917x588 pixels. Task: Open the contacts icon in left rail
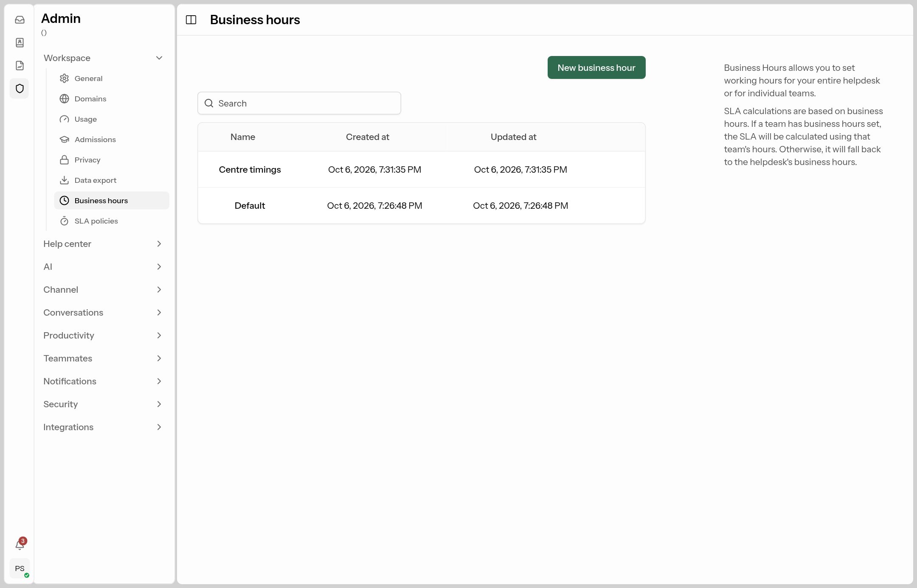coord(20,42)
